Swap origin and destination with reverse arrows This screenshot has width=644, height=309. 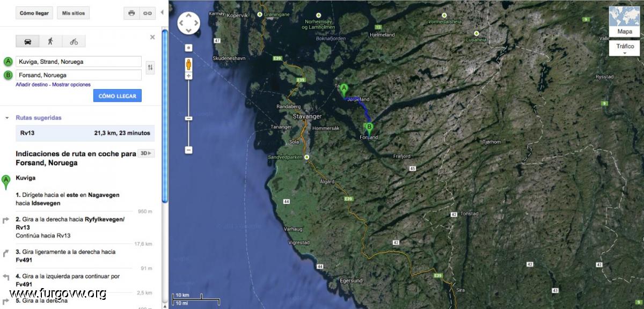coord(150,68)
